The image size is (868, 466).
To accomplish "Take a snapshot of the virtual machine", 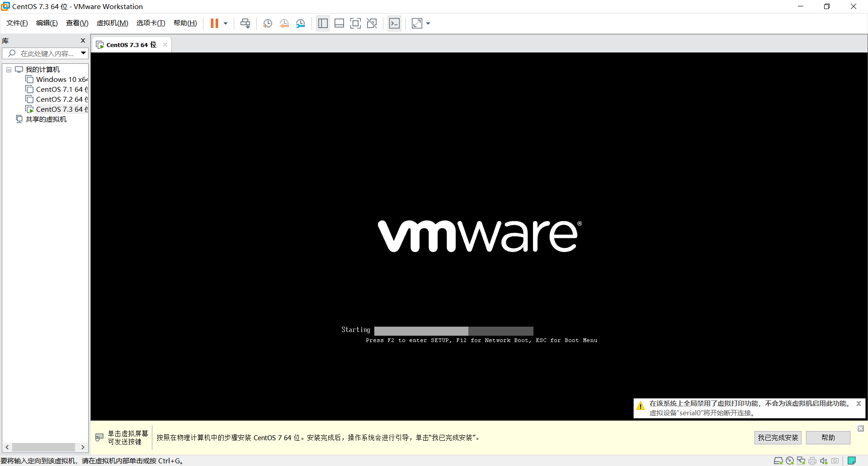I will (x=268, y=24).
